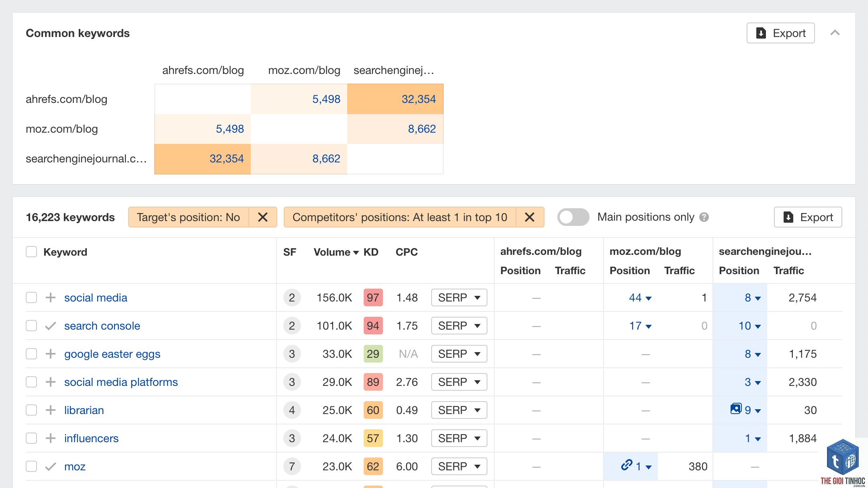Viewport: 868px width, 488px height.
Task: Click KD 60 swatch for librarian
Action: click(x=373, y=410)
